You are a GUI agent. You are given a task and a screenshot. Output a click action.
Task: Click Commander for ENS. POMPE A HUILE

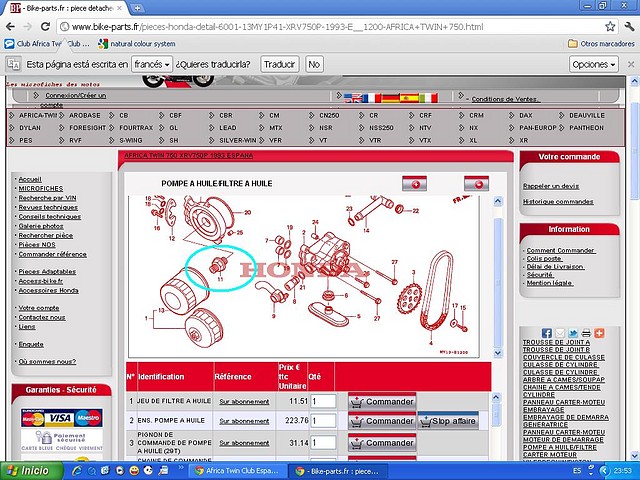click(382, 421)
